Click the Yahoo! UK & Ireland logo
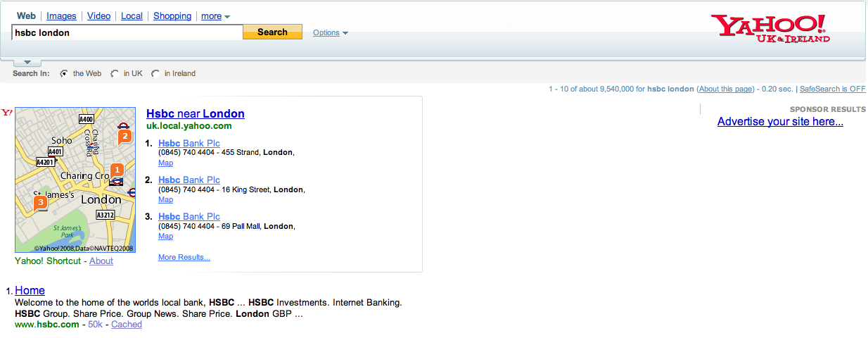This screenshot has height=338, width=868. 770,28
